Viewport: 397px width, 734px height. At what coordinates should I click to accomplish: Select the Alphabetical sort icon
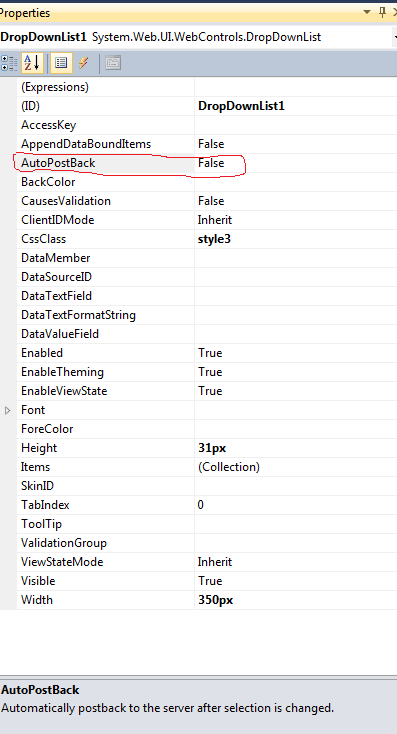click(x=32, y=63)
